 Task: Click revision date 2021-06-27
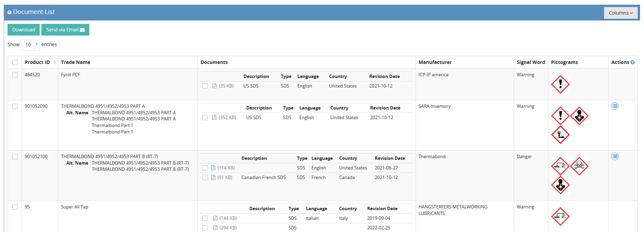pyautogui.click(x=386, y=168)
